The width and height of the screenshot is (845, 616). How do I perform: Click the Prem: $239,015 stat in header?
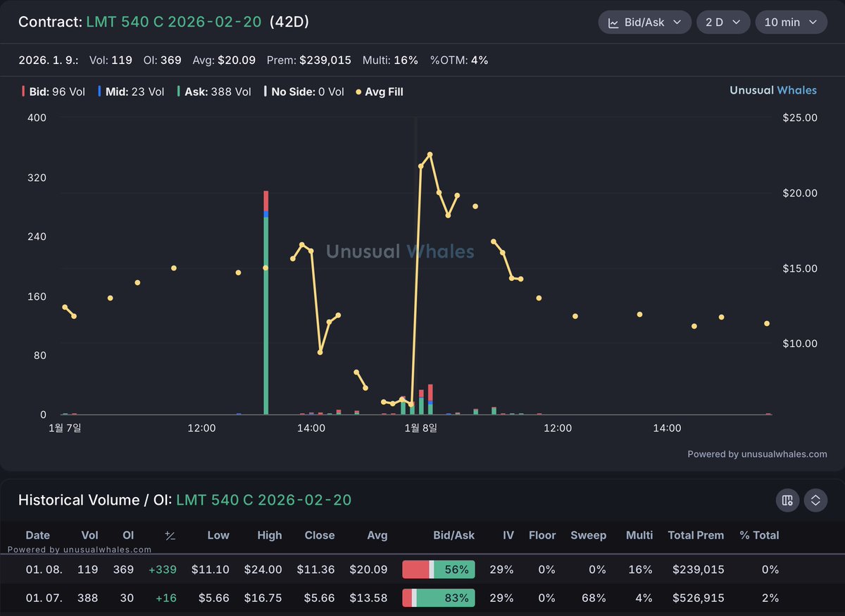point(309,60)
